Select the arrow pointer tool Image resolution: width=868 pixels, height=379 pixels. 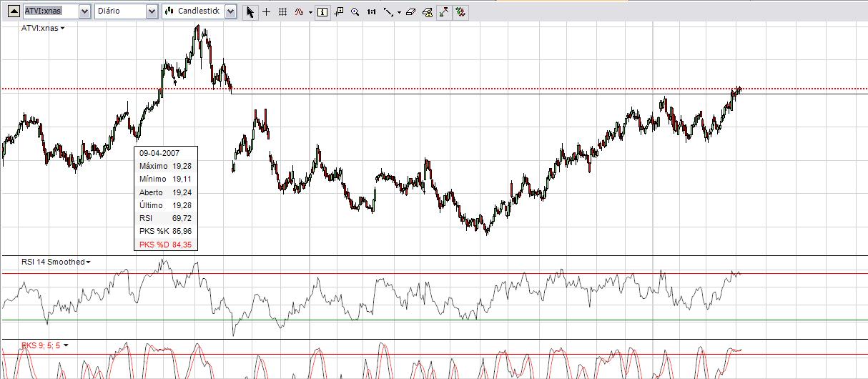click(x=250, y=12)
